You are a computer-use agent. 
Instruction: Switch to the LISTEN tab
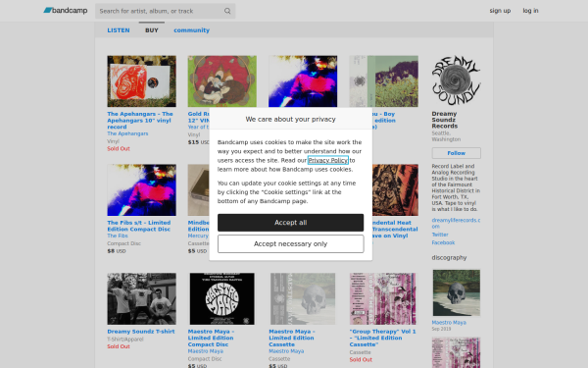(x=119, y=30)
